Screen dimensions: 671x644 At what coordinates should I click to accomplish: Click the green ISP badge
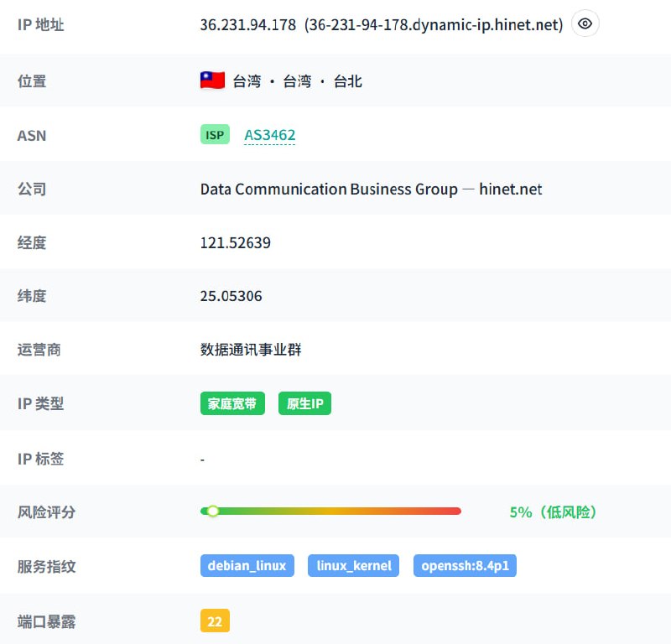point(215,134)
